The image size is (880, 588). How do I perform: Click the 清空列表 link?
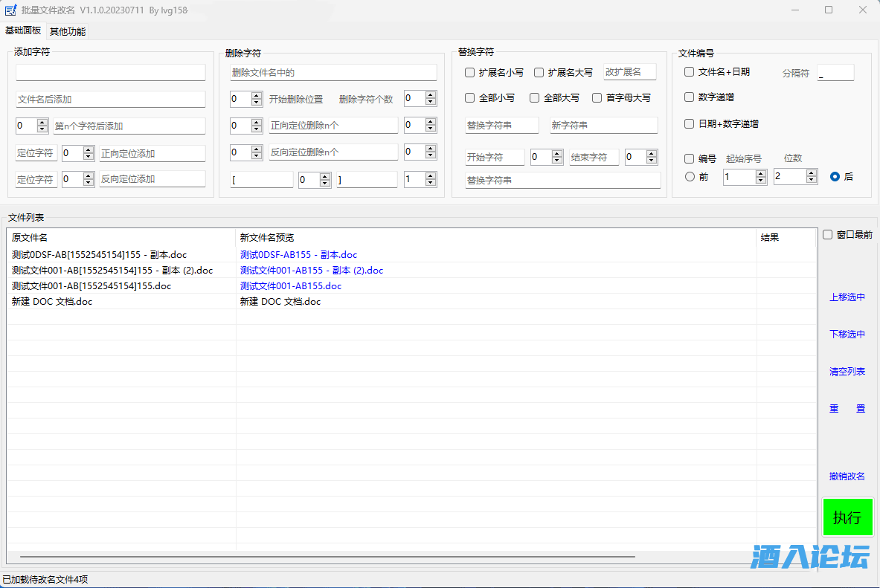(x=847, y=372)
